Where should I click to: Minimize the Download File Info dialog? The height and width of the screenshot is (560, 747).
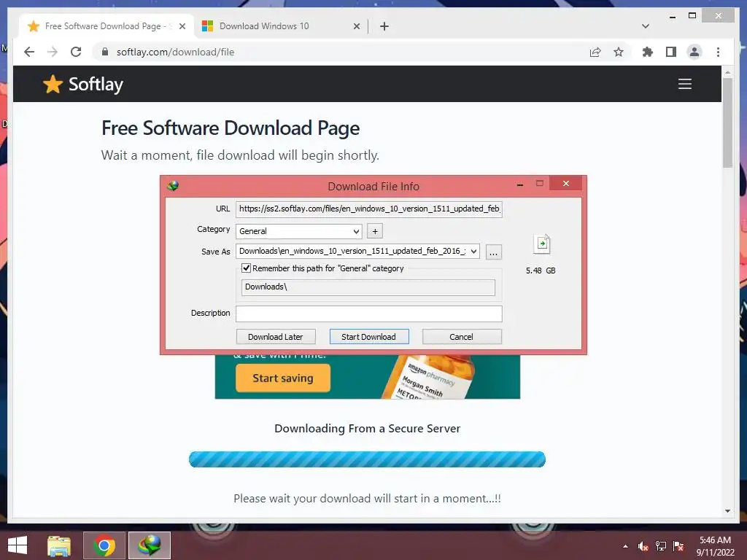(520, 184)
